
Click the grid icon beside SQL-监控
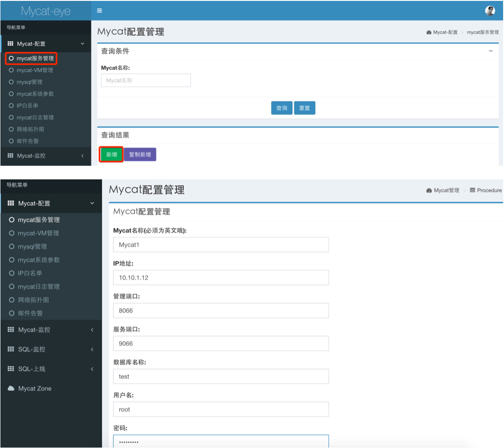pyautogui.click(x=11, y=349)
